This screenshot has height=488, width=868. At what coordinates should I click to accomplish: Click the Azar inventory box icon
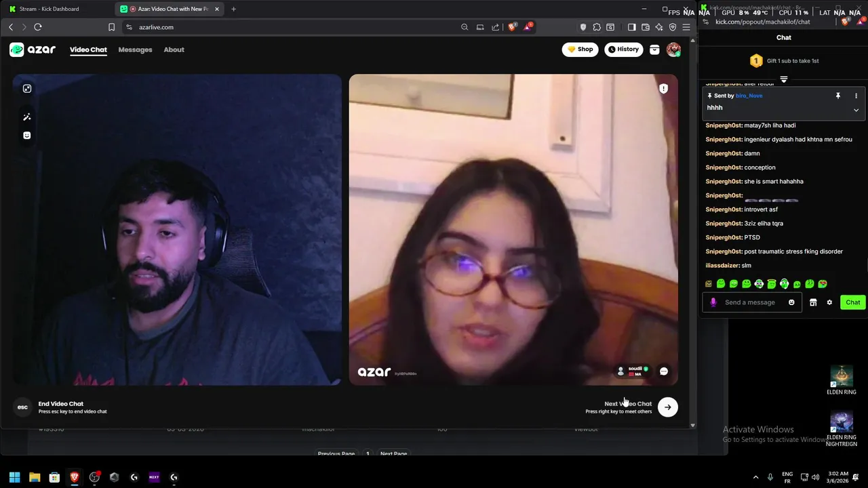pyautogui.click(x=654, y=49)
